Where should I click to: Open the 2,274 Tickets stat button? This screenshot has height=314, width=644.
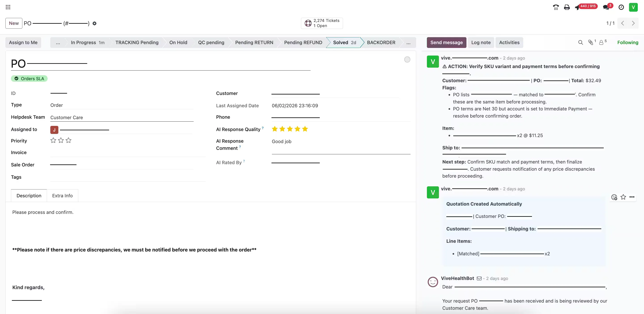(x=322, y=23)
